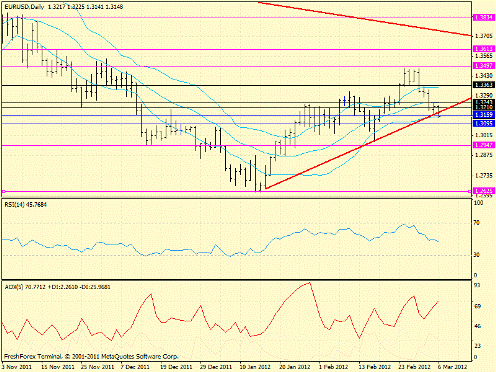Click the magenta 1.3834 price label
This screenshot has width=496, height=372.
484,17
